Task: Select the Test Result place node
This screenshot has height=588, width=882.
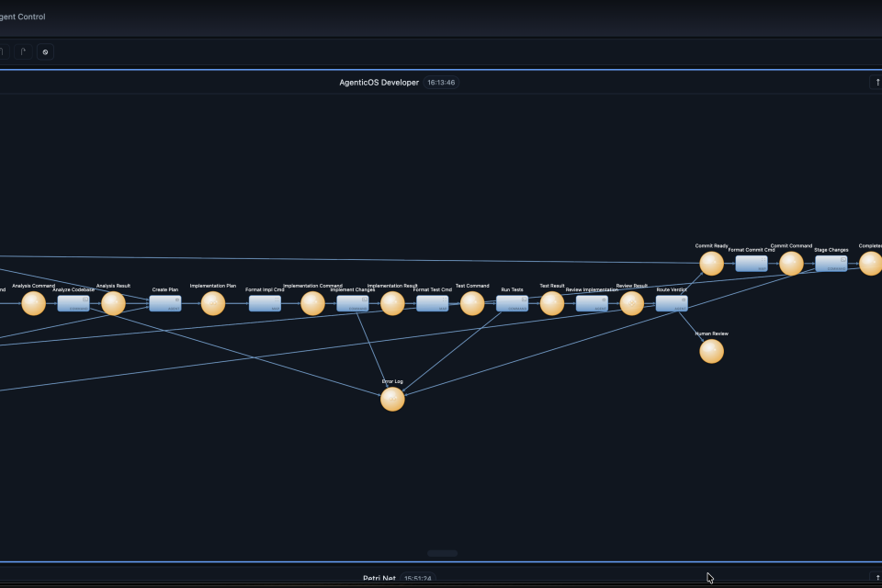Action: 552,303
